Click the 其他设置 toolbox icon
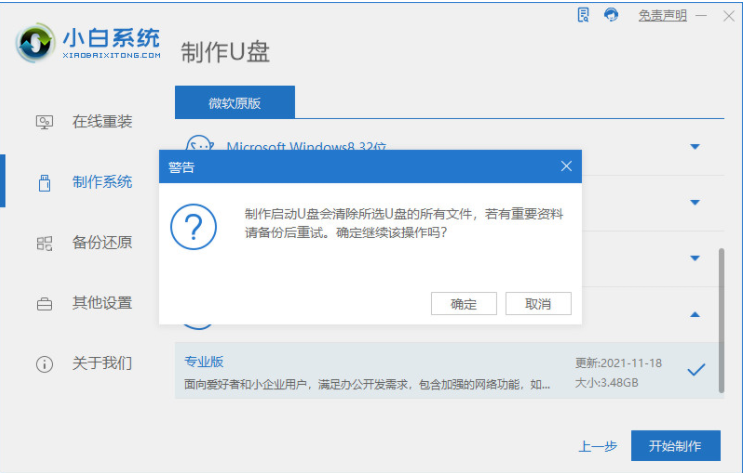 (44, 304)
